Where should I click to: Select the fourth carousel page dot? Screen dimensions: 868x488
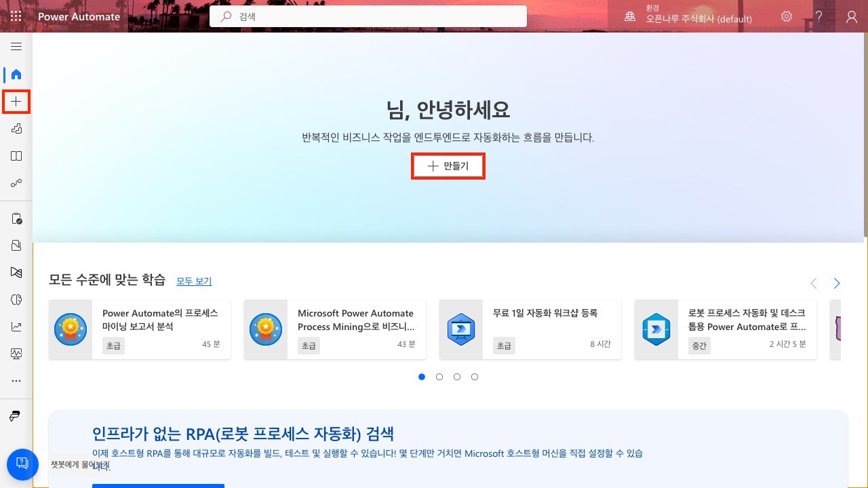(475, 377)
